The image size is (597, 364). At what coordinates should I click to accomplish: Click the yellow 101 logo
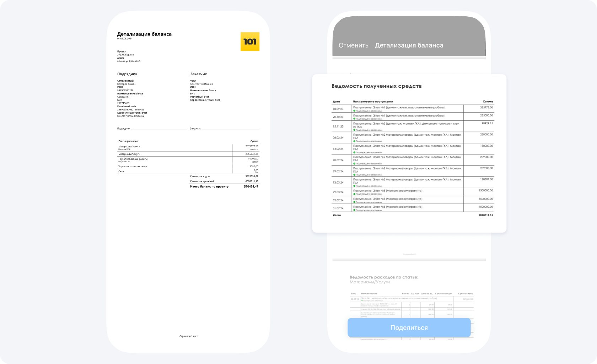click(250, 42)
